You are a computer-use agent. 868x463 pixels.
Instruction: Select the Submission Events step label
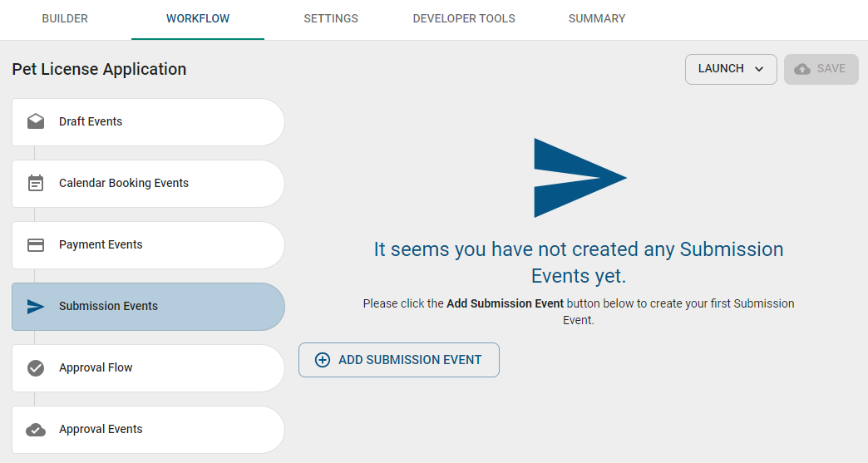point(108,306)
